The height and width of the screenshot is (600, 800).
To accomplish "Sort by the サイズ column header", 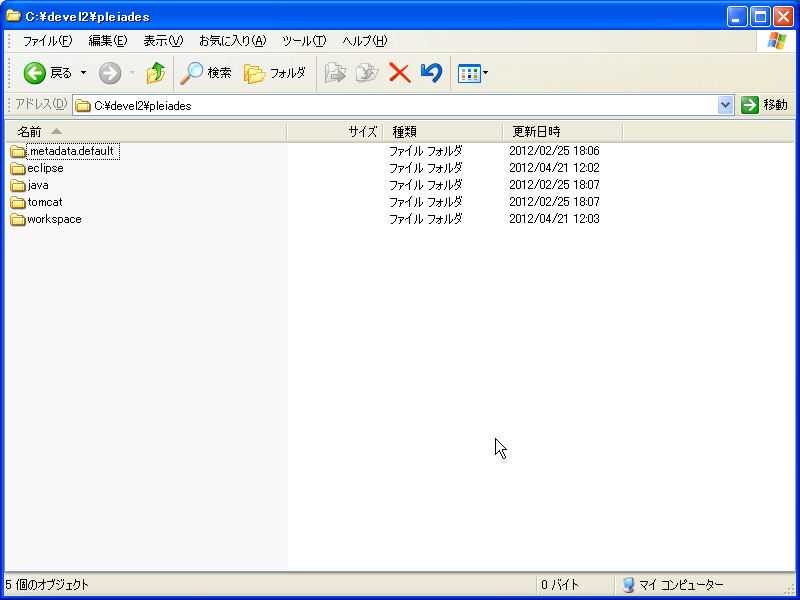I will [335, 132].
